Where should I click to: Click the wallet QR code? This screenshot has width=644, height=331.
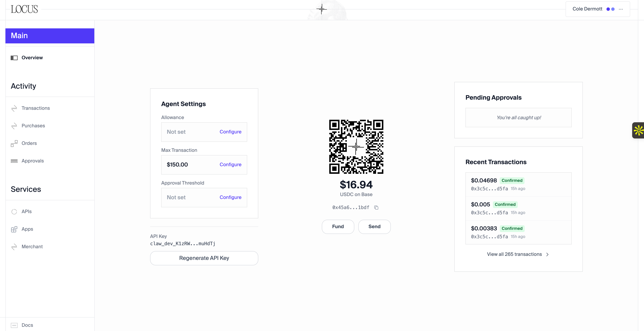[356, 147]
